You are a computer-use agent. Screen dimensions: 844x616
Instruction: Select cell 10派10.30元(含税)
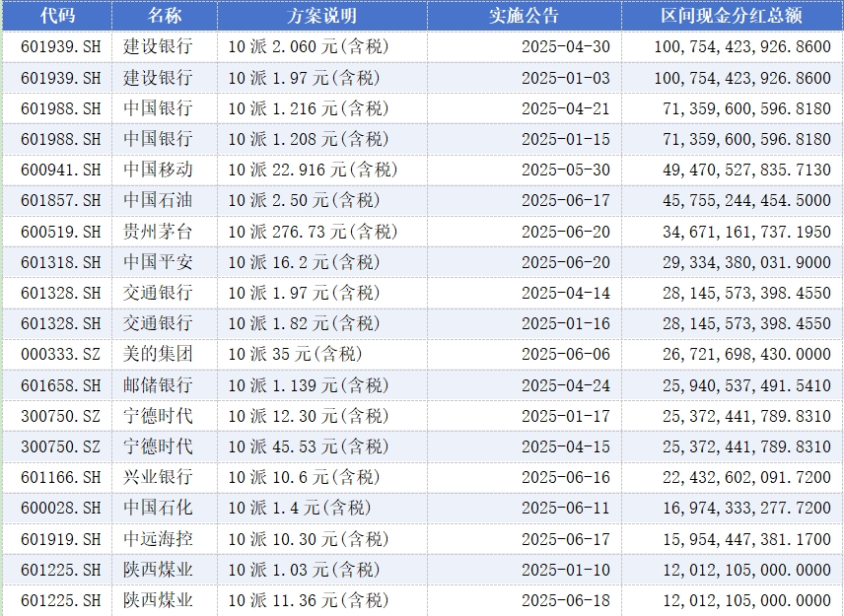(321, 539)
